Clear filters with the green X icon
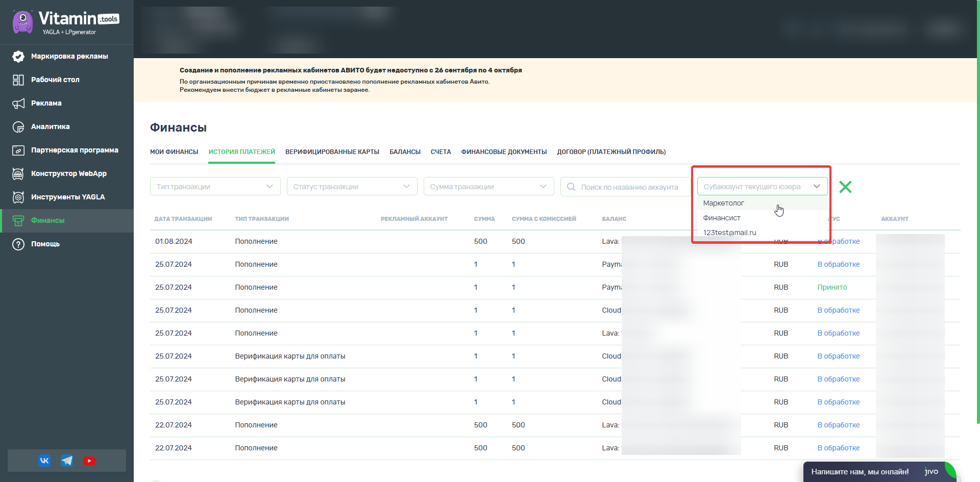980x482 pixels. pos(845,187)
